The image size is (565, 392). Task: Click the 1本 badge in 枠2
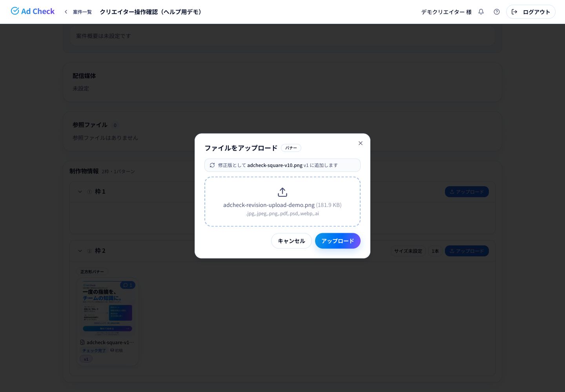point(435,251)
